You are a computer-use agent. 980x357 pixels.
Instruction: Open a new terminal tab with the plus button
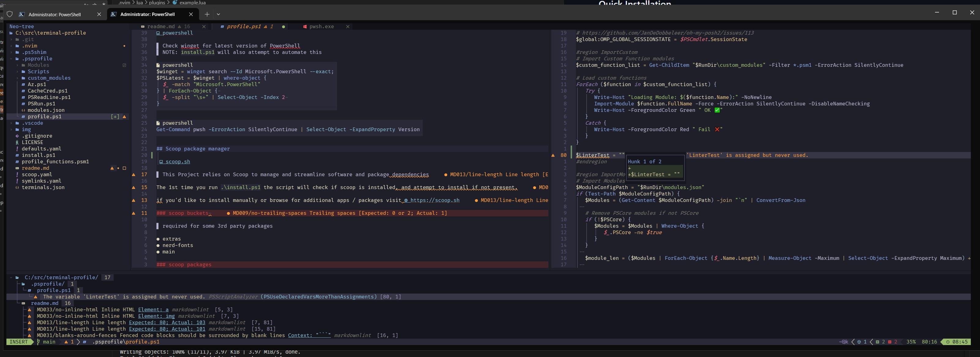click(x=207, y=14)
